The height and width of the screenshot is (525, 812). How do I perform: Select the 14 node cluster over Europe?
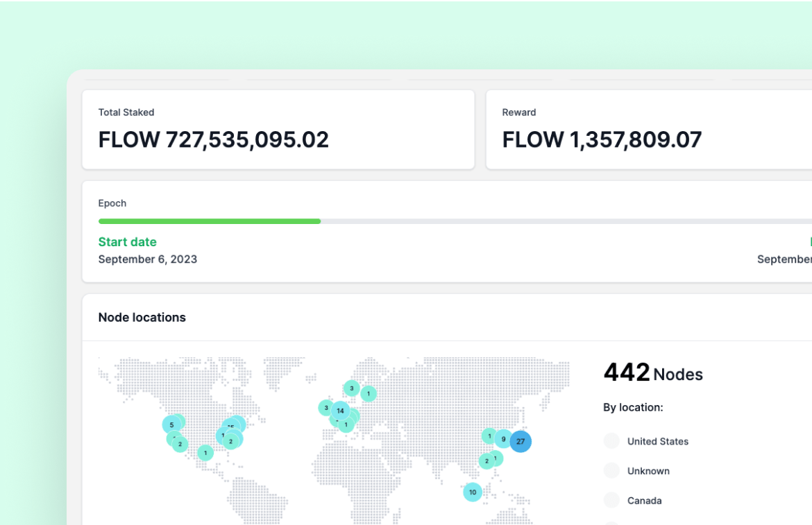pos(340,411)
